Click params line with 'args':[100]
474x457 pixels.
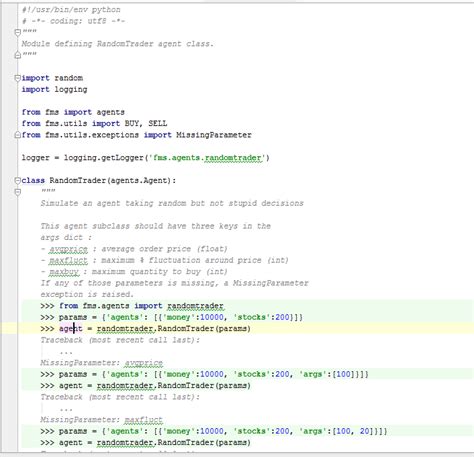tap(204, 374)
